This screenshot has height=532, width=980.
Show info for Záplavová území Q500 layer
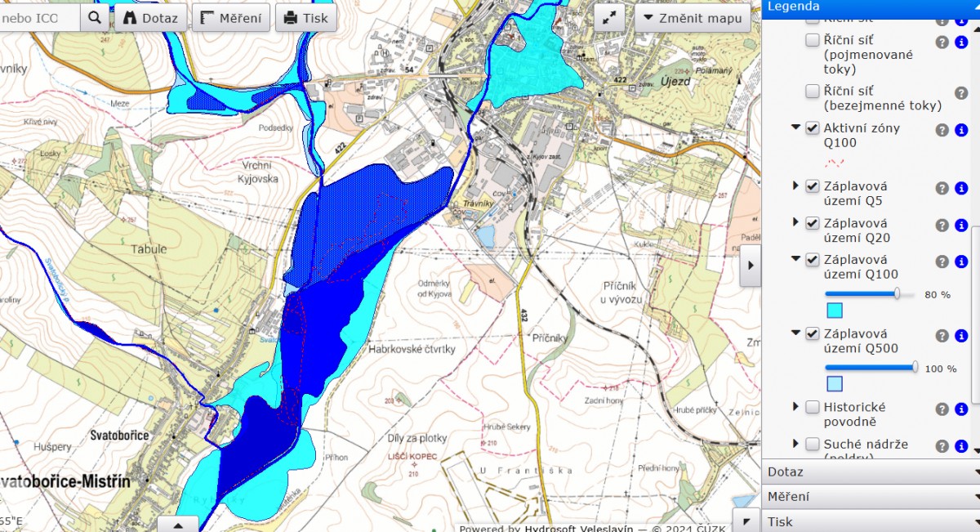click(960, 336)
